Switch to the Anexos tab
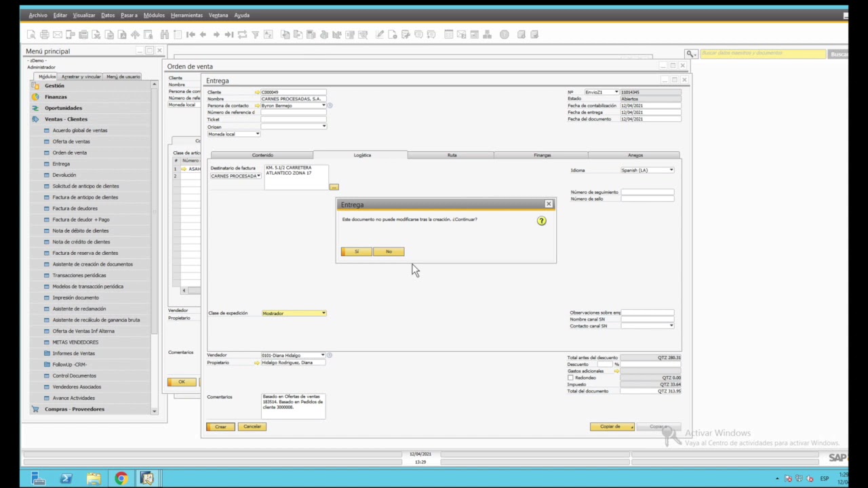 (x=635, y=155)
